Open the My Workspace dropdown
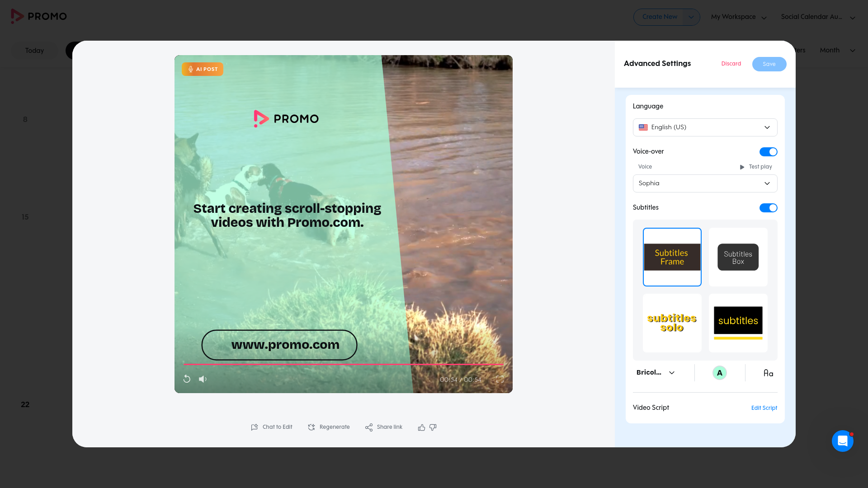 pyautogui.click(x=739, y=17)
